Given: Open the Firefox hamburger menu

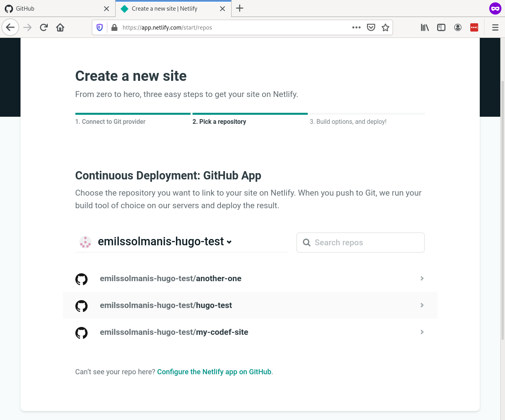Looking at the screenshot, I should click(x=495, y=27).
